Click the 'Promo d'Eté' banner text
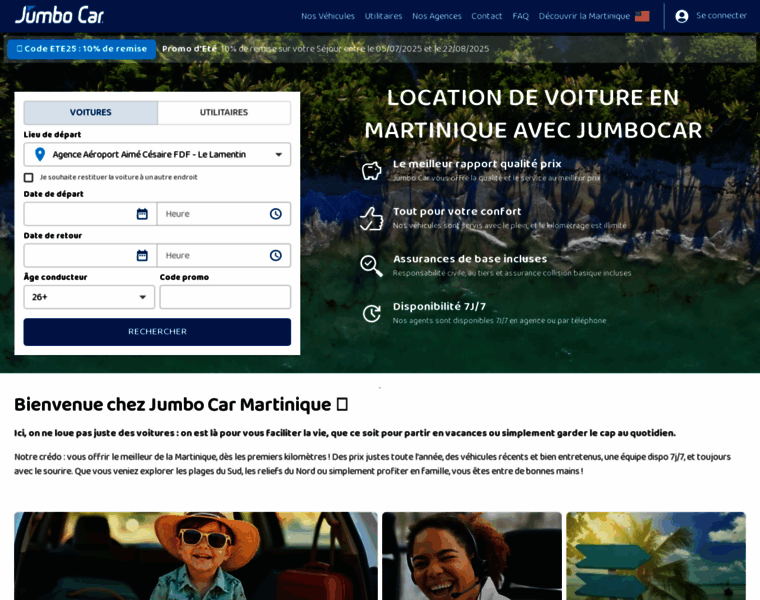 coord(189,49)
